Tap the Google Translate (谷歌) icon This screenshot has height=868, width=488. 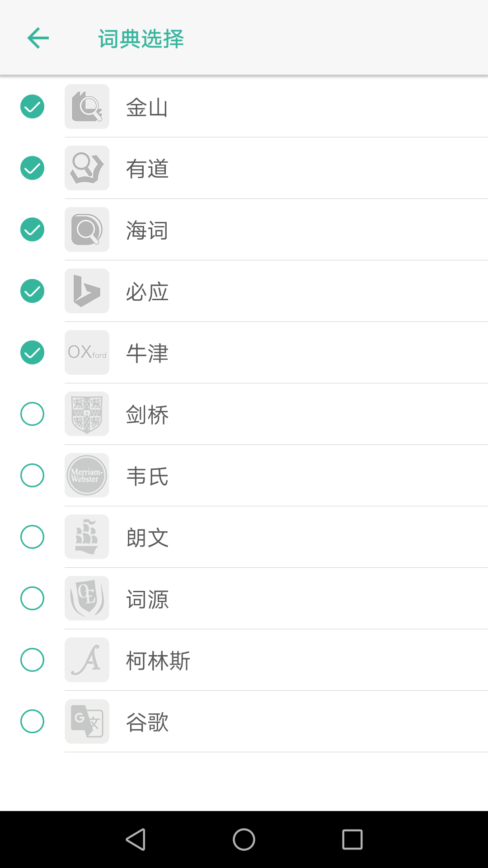pos(87,722)
